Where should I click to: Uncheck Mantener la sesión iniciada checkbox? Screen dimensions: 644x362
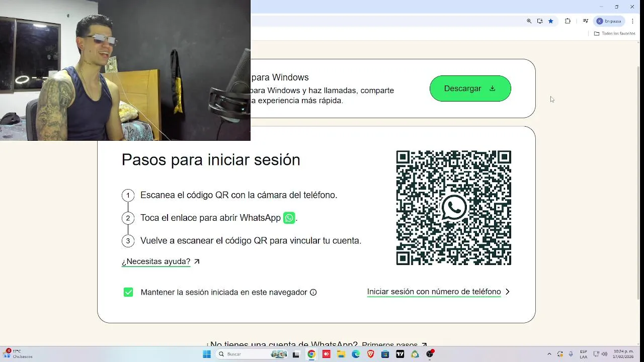pyautogui.click(x=128, y=292)
